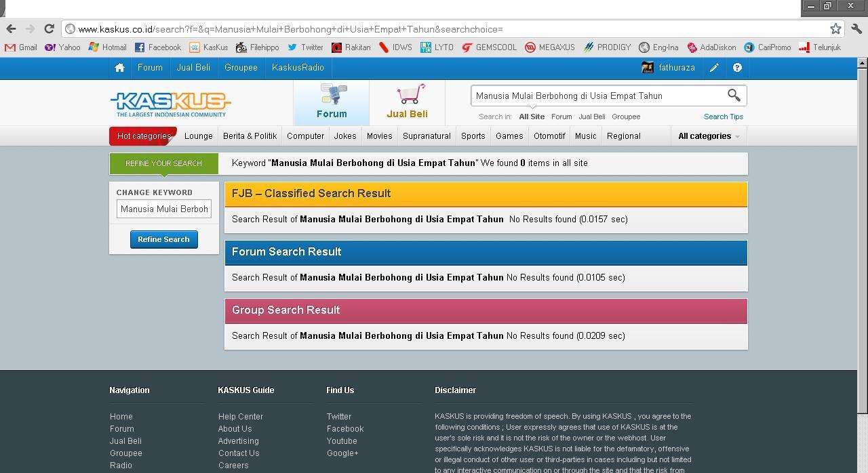Open the Facebook bookmark in bookmarks bar
The width and height of the screenshot is (868, 473).
coord(158,47)
